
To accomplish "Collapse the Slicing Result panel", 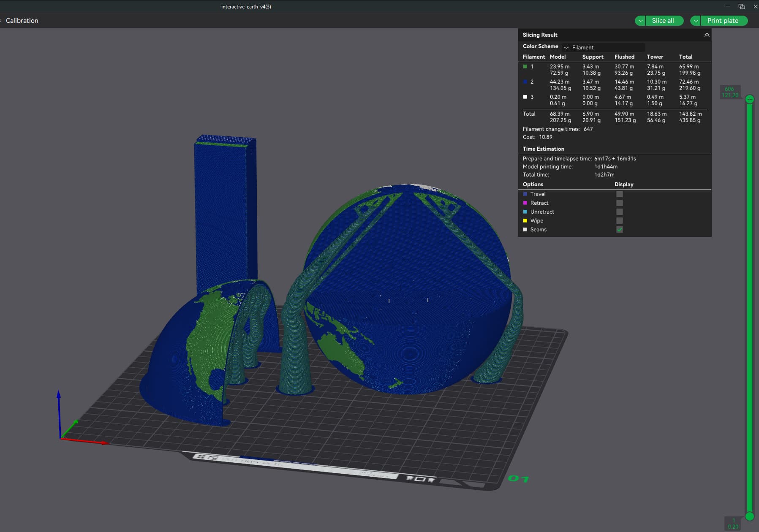I will coord(707,35).
